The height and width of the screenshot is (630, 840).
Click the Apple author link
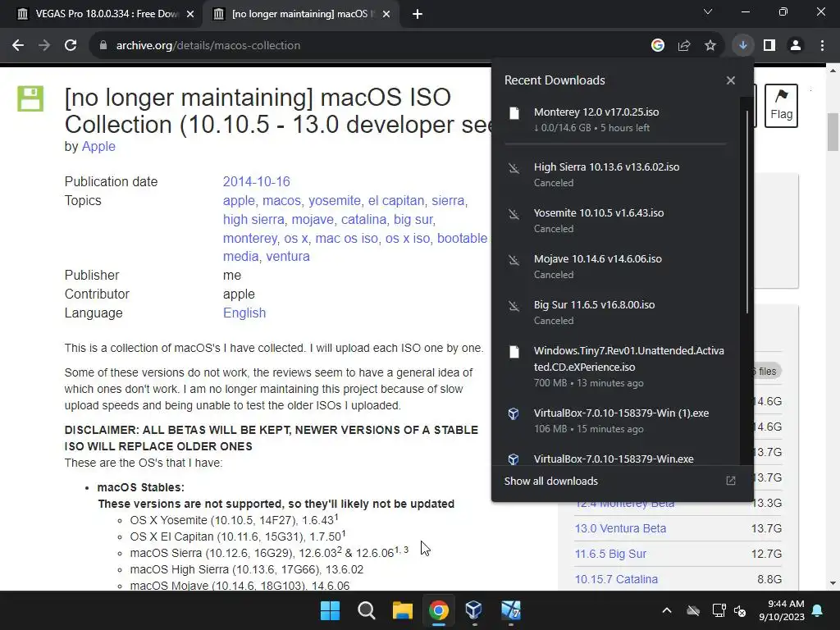coord(98,146)
